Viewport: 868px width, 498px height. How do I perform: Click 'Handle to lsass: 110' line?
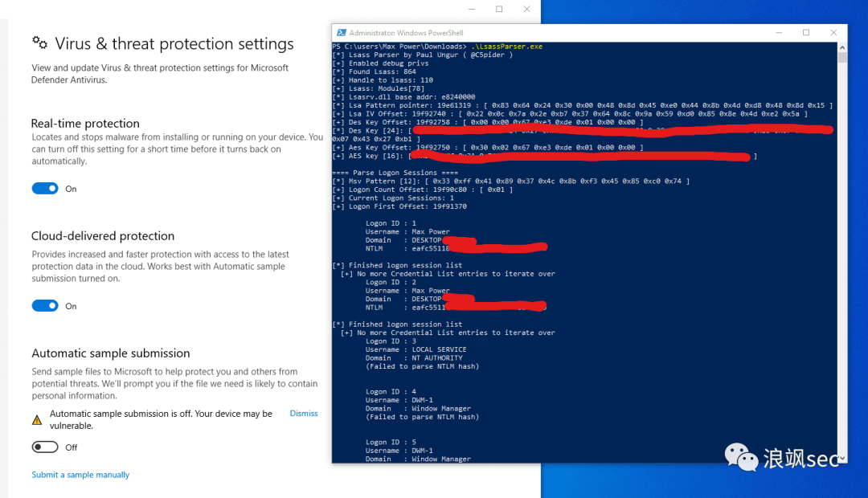point(383,80)
